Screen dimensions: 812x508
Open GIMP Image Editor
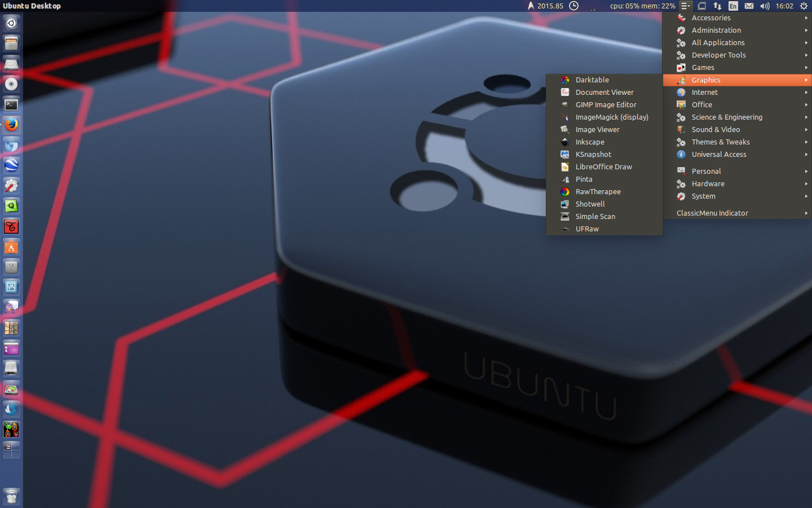[x=604, y=105]
